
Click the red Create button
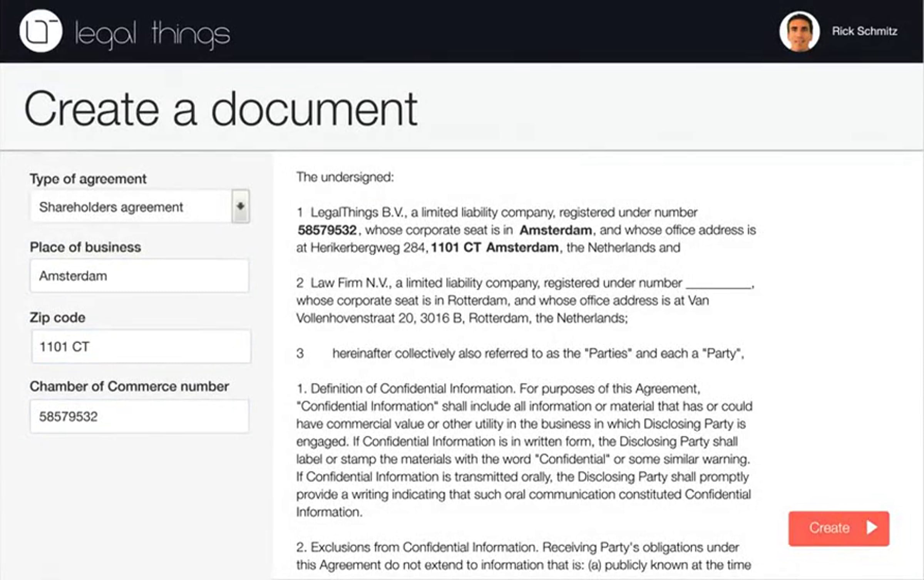(839, 528)
